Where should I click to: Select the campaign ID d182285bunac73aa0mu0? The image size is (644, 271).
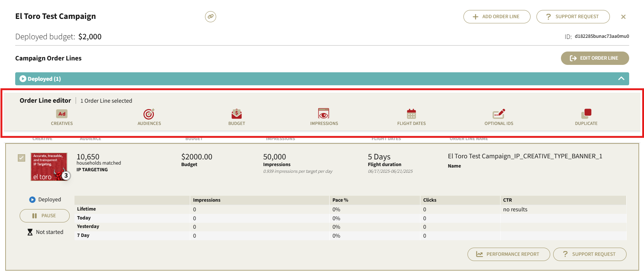click(602, 36)
